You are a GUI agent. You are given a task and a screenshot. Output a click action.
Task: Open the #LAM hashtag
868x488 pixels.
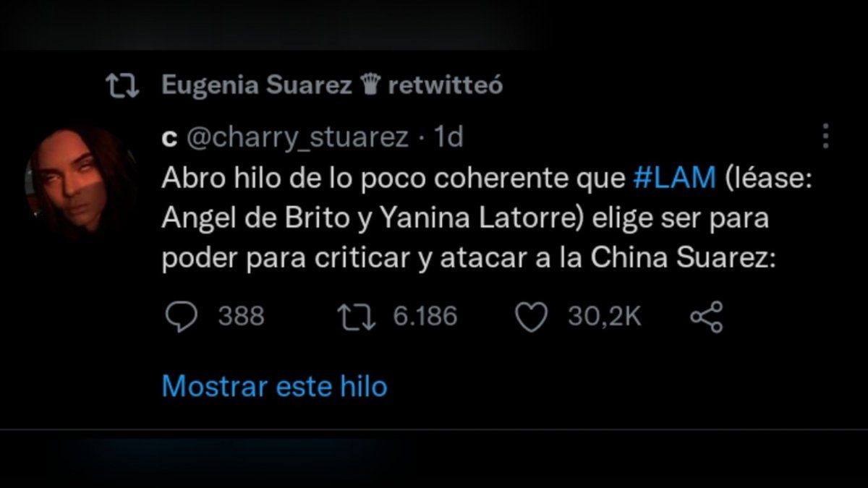coord(673,179)
